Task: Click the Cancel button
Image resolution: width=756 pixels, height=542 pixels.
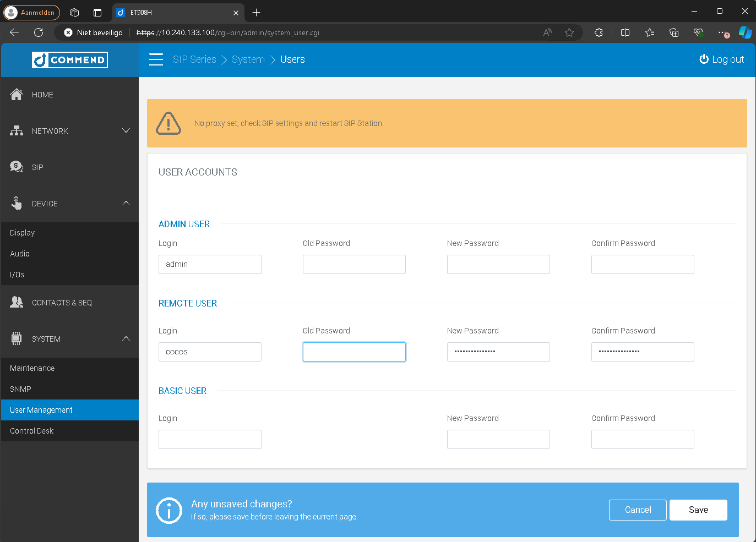Action: 638,510
